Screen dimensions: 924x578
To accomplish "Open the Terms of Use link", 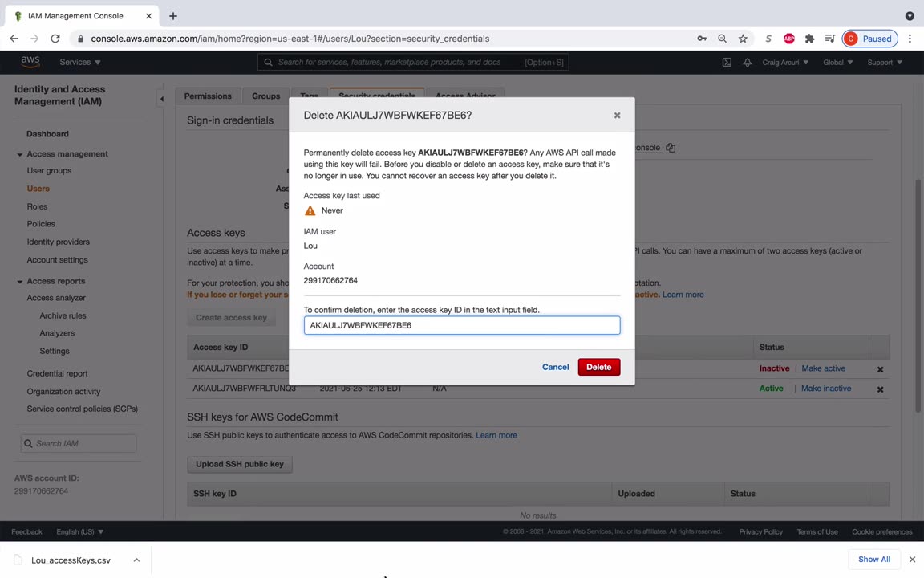I will coord(817,532).
